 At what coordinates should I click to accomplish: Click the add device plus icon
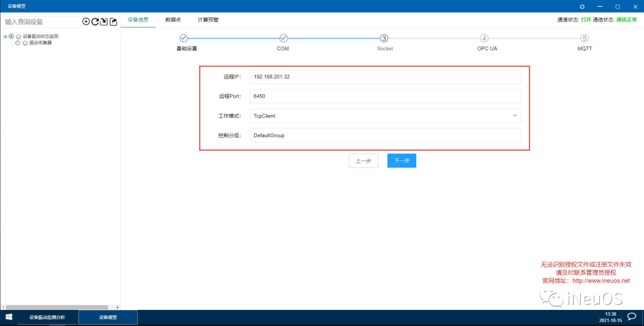point(86,22)
